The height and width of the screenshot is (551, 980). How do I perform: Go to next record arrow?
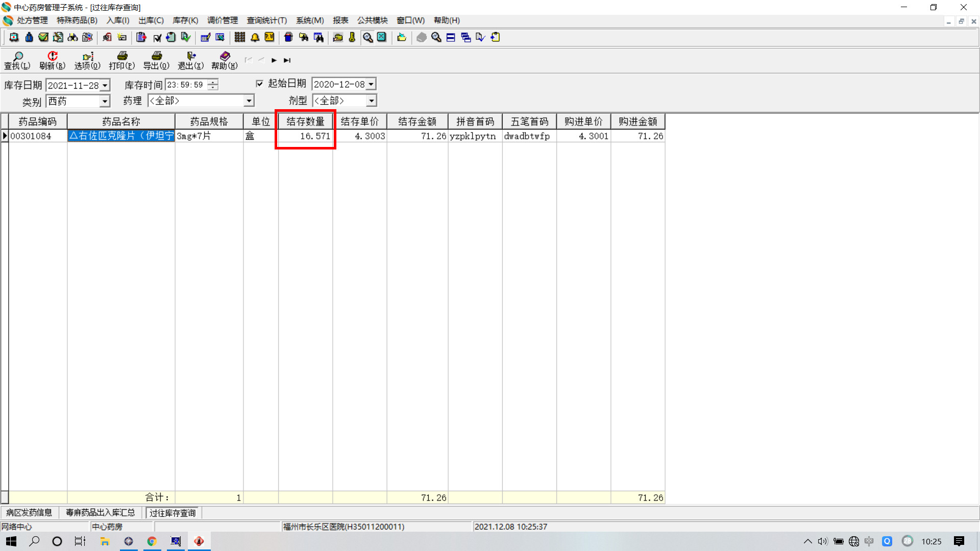274,60
